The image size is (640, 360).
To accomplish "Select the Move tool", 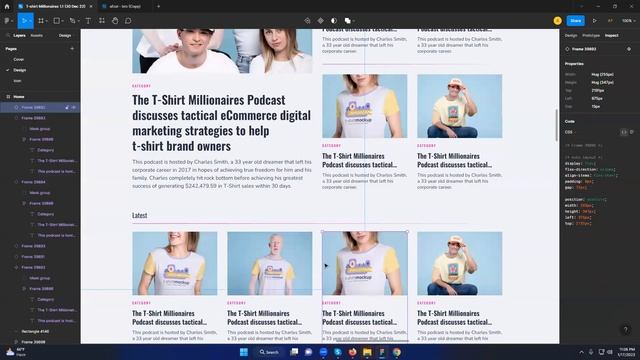I will [24, 20].
